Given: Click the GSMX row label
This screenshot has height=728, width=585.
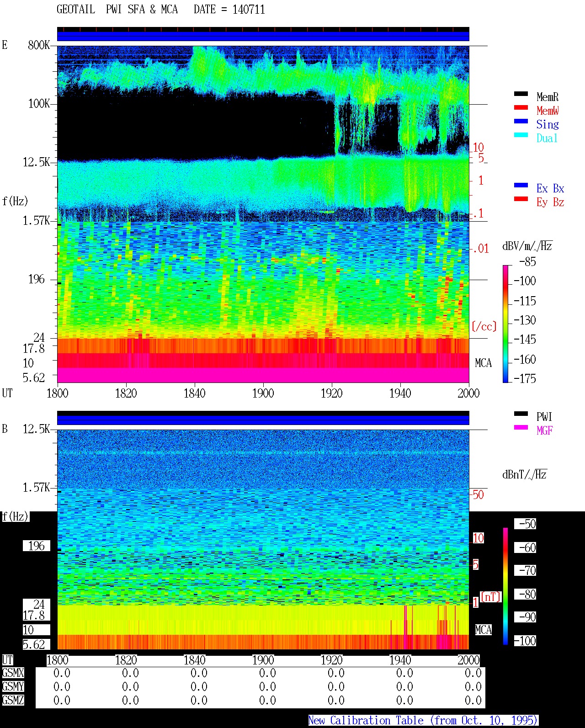Looking at the screenshot, I should point(13,673).
